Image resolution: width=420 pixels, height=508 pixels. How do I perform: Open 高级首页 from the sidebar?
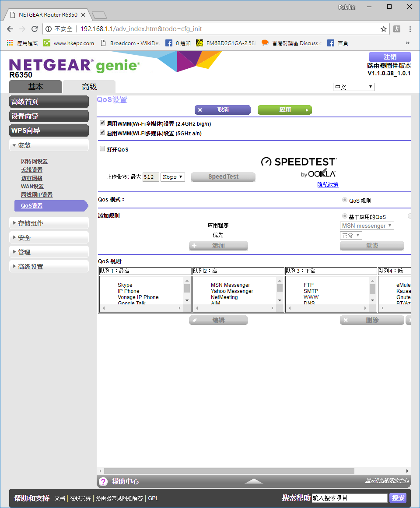[49, 102]
